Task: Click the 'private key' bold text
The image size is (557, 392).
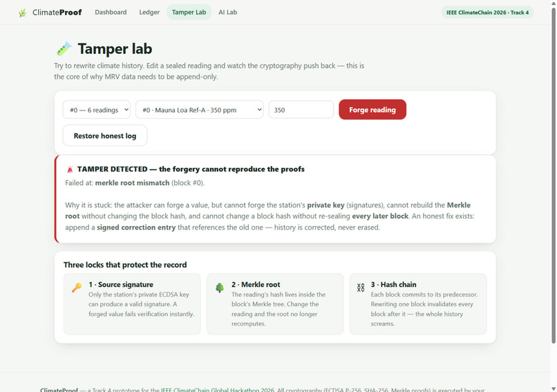Action: (x=325, y=205)
